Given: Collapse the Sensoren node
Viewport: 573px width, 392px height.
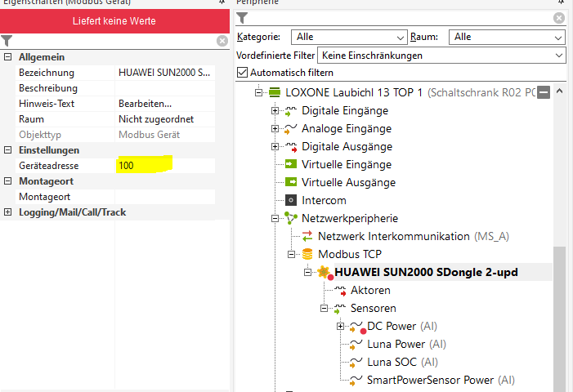Looking at the screenshot, I should [x=324, y=309].
